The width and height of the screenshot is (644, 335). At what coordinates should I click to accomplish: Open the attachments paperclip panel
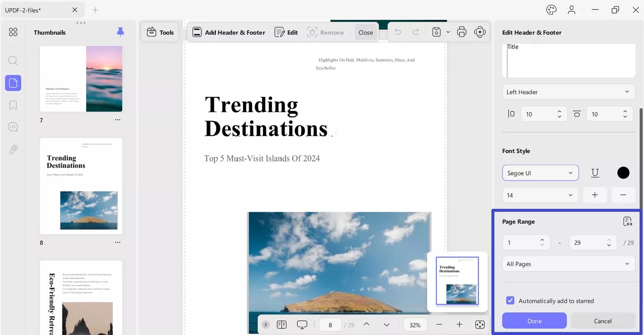(x=13, y=149)
